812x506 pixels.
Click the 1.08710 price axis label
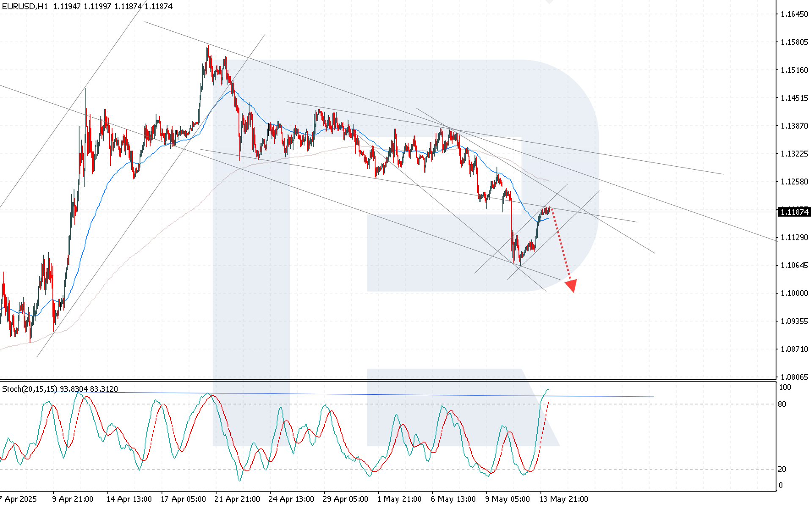(x=794, y=349)
